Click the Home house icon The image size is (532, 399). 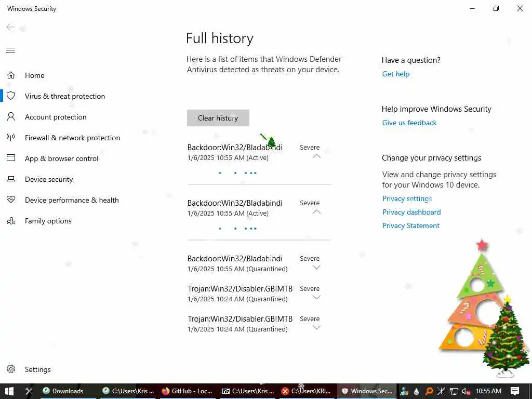11,75
